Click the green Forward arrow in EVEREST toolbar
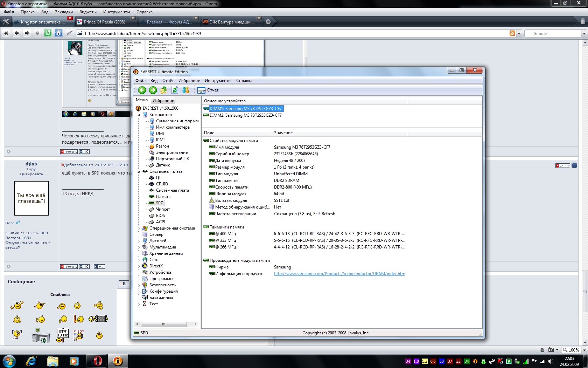This screenshot has height=368, width=588. 153,90
